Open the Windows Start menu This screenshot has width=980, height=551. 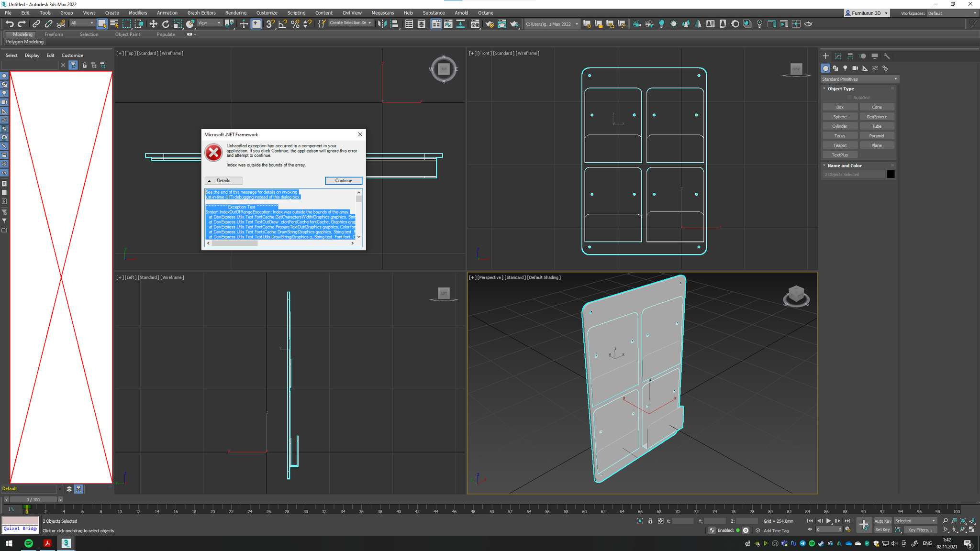(x=9, y=543)
